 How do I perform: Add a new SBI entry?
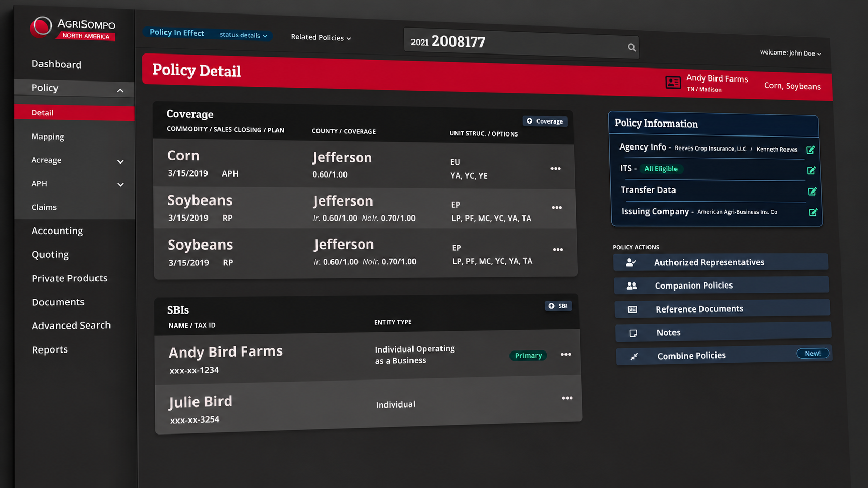(x=558, y=306)
